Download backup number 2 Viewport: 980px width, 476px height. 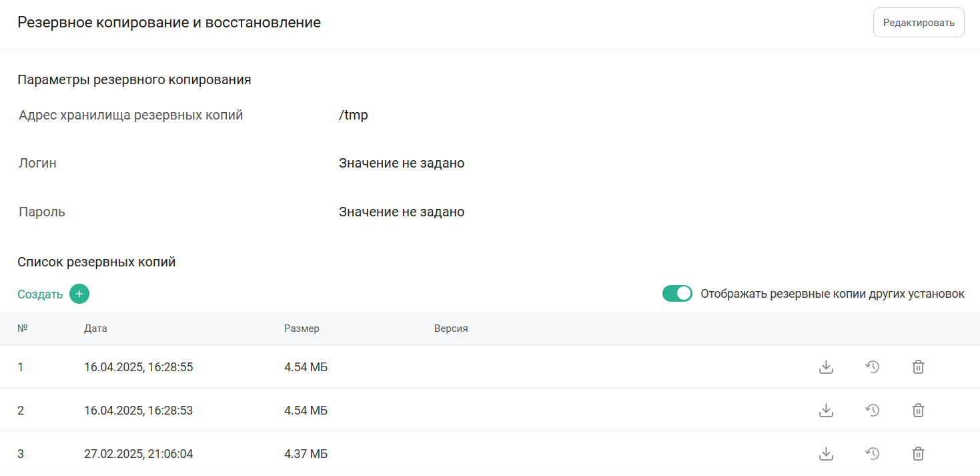(826, 410)
